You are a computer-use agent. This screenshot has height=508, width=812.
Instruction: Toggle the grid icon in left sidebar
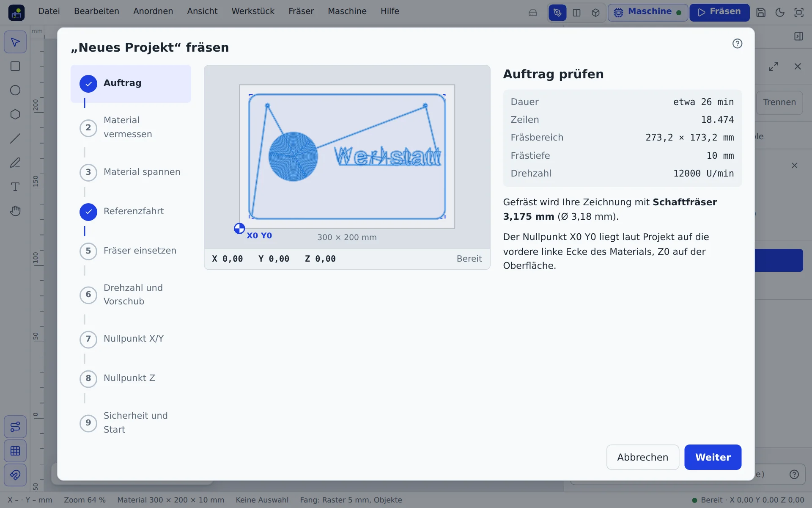tap(15, 451)
